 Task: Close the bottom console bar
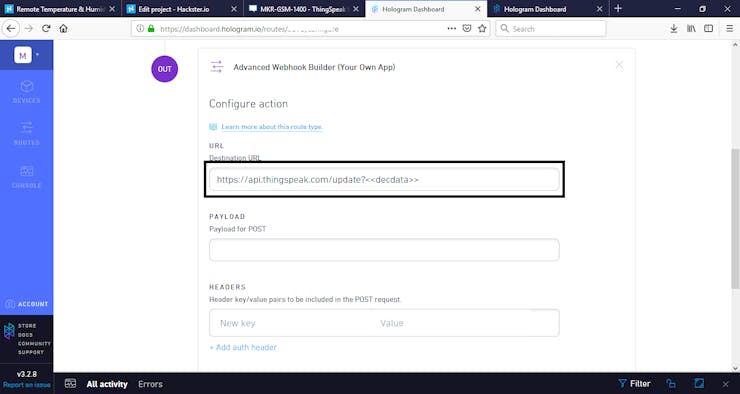click(726, 384)
